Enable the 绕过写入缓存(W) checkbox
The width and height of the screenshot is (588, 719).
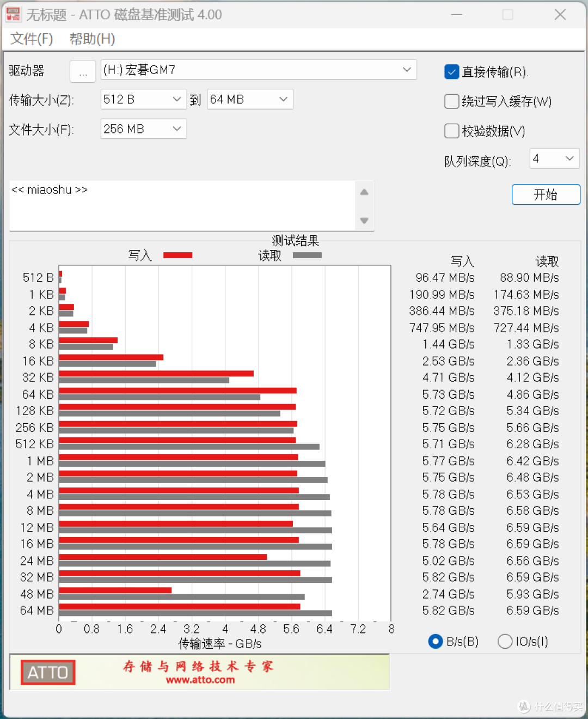pyautogui.click(x=451, y=101)
